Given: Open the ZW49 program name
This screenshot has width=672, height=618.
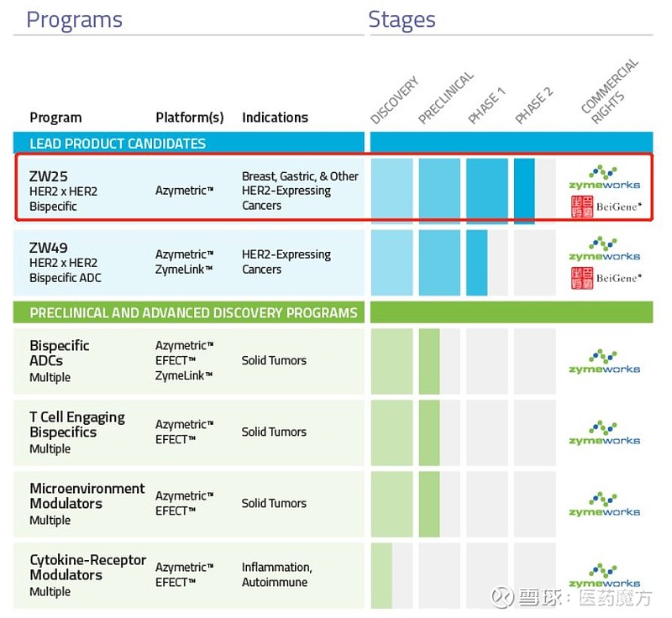Looking at the screenshot, I should pos(49,248).
